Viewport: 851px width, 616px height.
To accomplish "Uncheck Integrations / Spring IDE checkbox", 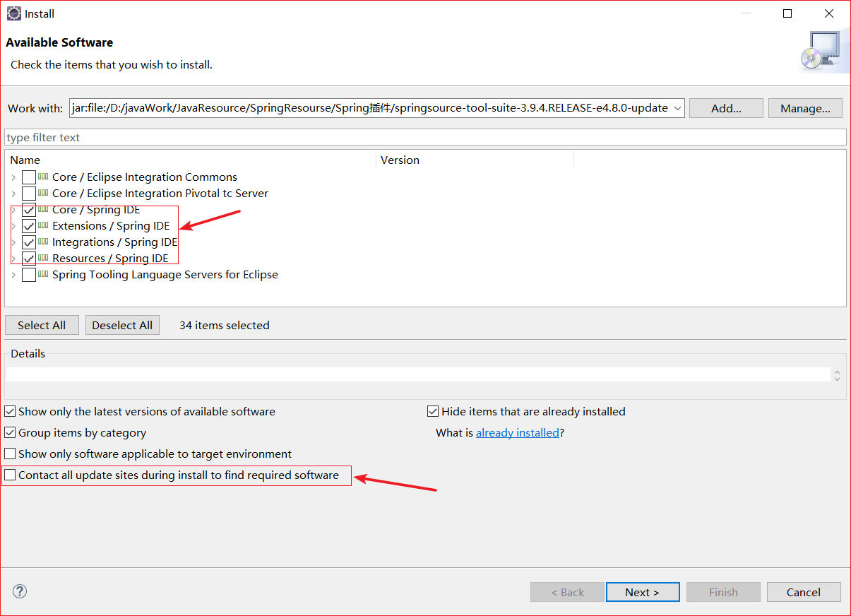I will tap(29, 242).
